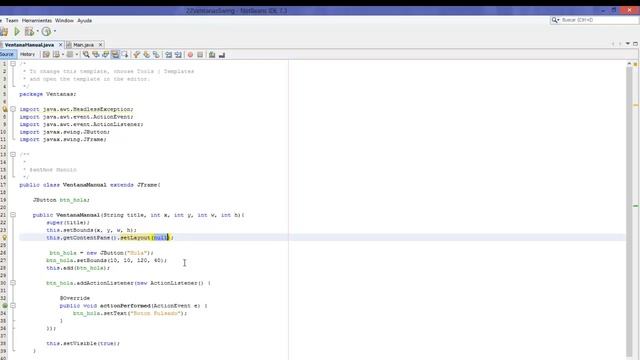
Task: Jump to the next bookmark
Action: tap(147, 55)
